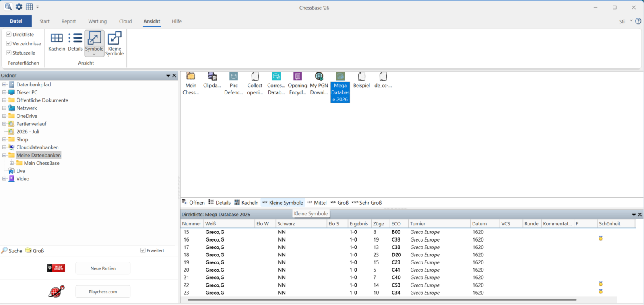Close the Direktliste pane
This screenshot has width=644, height=305.
point(640,215)
